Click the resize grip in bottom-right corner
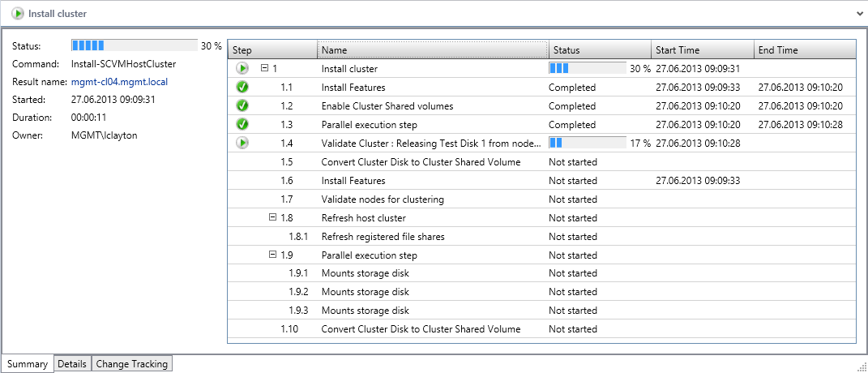The image size is (868, 373). point(862,367)
